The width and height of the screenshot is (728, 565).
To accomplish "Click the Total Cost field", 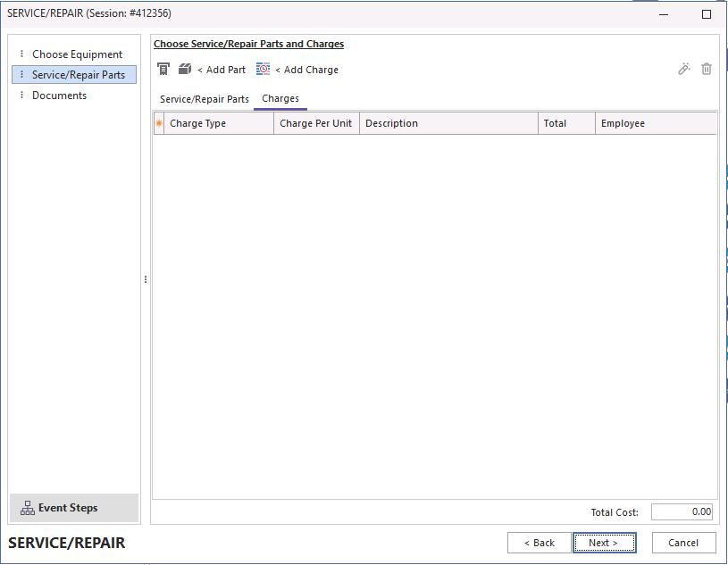I will pos(682,512).
